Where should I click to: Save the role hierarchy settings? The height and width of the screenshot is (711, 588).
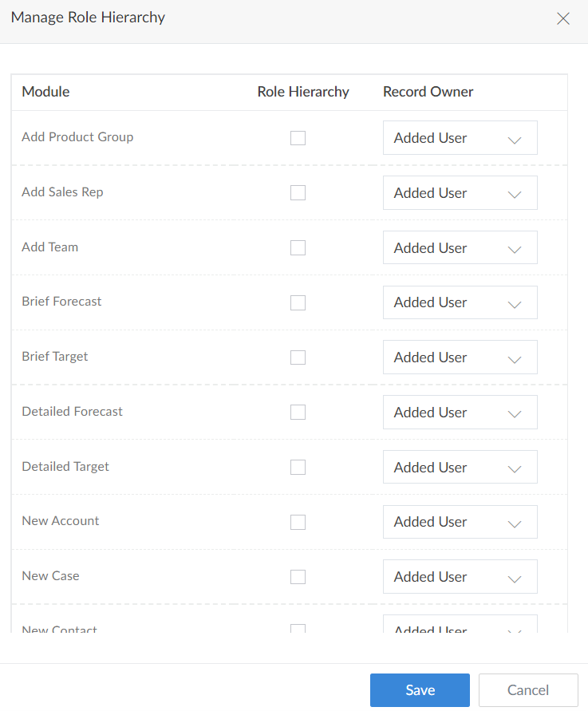420,690
